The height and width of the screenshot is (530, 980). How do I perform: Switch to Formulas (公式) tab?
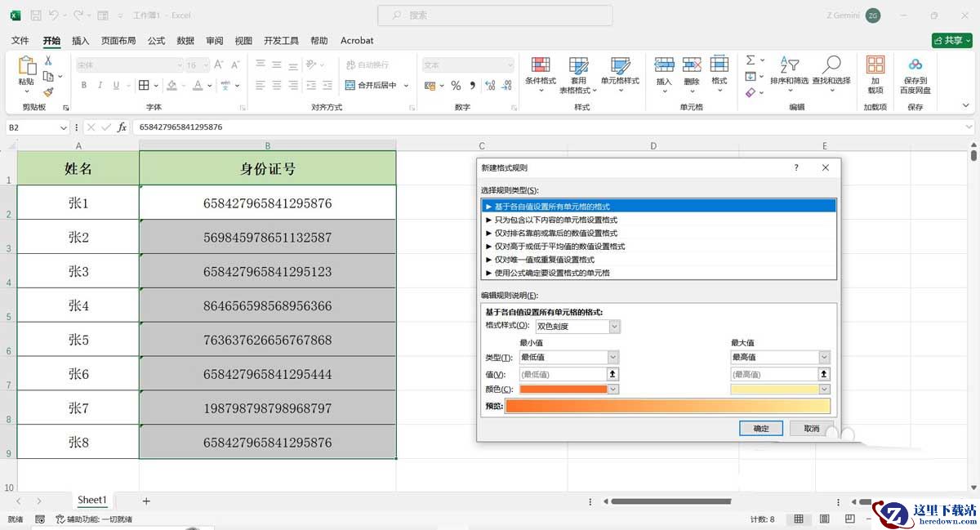click(x=156, y=40)
